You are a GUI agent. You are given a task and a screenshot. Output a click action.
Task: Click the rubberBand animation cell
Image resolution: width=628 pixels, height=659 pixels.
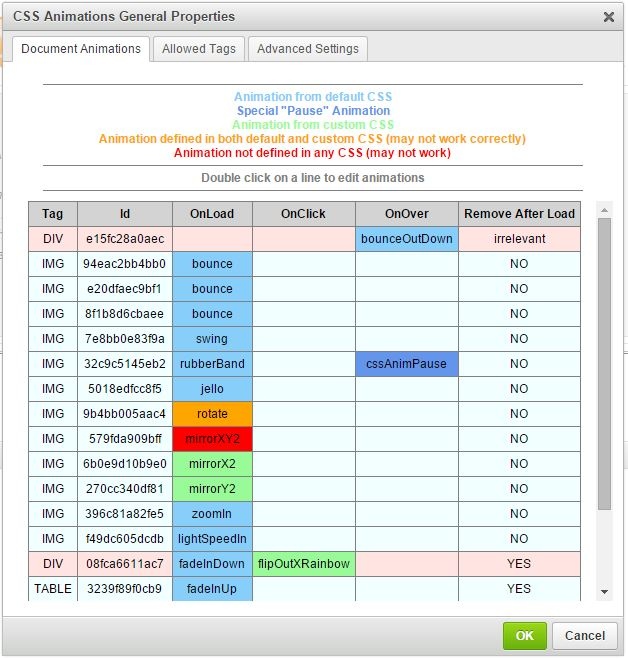point(212,364)
